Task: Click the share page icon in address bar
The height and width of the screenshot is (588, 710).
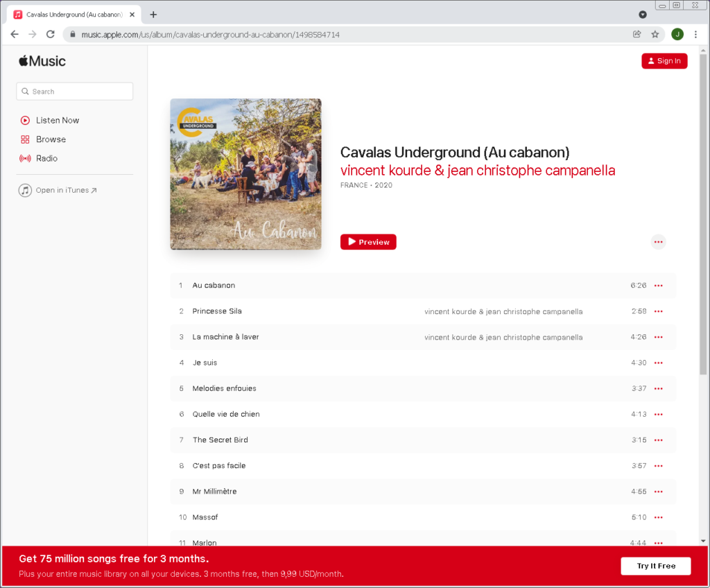Action: pos(637,35)
